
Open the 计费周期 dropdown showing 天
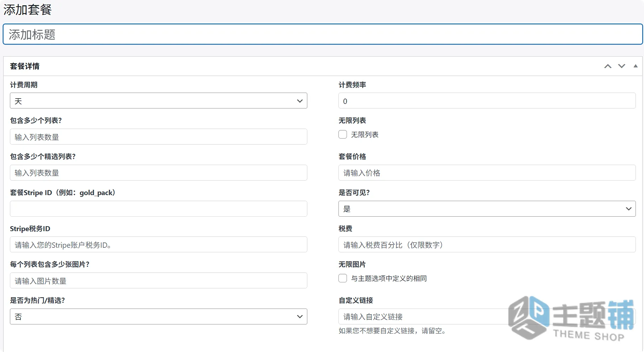[158, 101]
